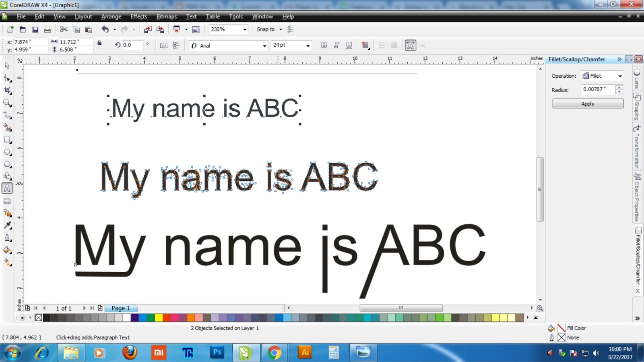The image size is (644, 362).
Task: Open Google Chrome from the taskbar
Action: point(274,353)
